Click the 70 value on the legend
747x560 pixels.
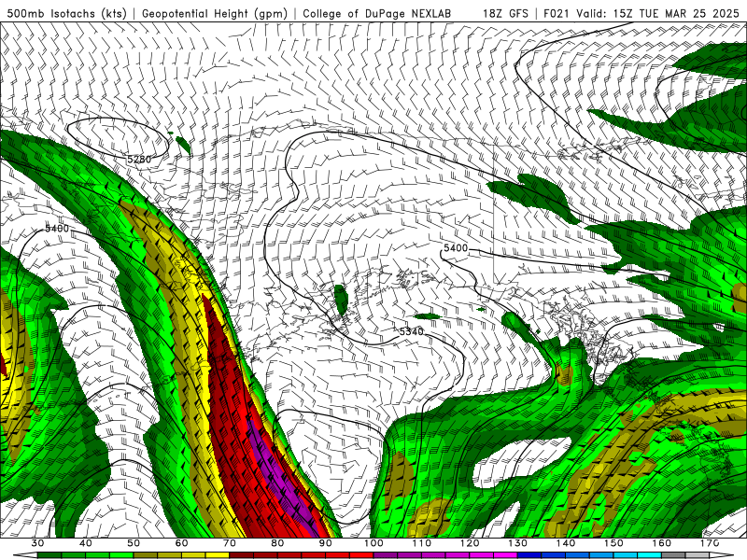pos(230,543)
